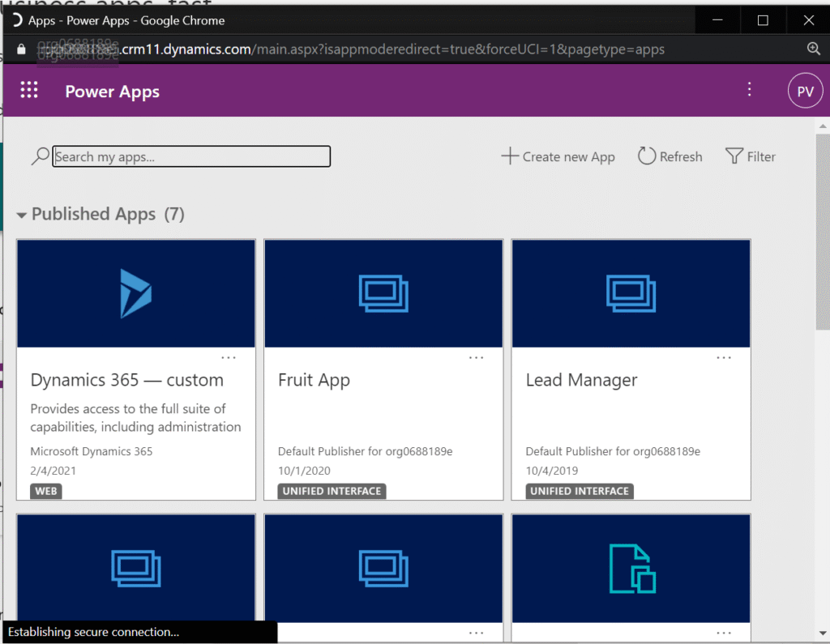Click the Power Apps header title
This screenshot has width=830, height=644.
112,92
